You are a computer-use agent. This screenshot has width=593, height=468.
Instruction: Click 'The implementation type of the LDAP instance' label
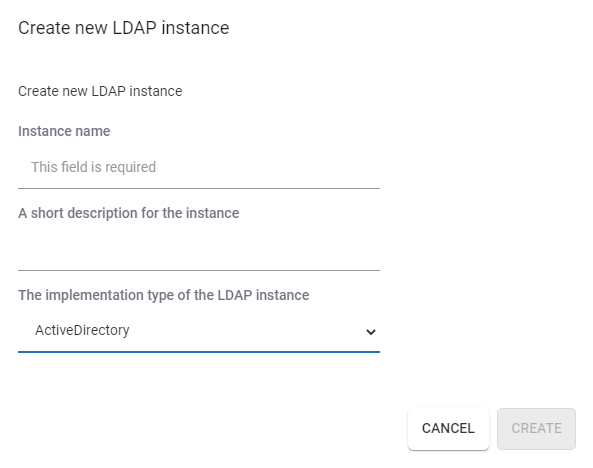tap(164, 295)
